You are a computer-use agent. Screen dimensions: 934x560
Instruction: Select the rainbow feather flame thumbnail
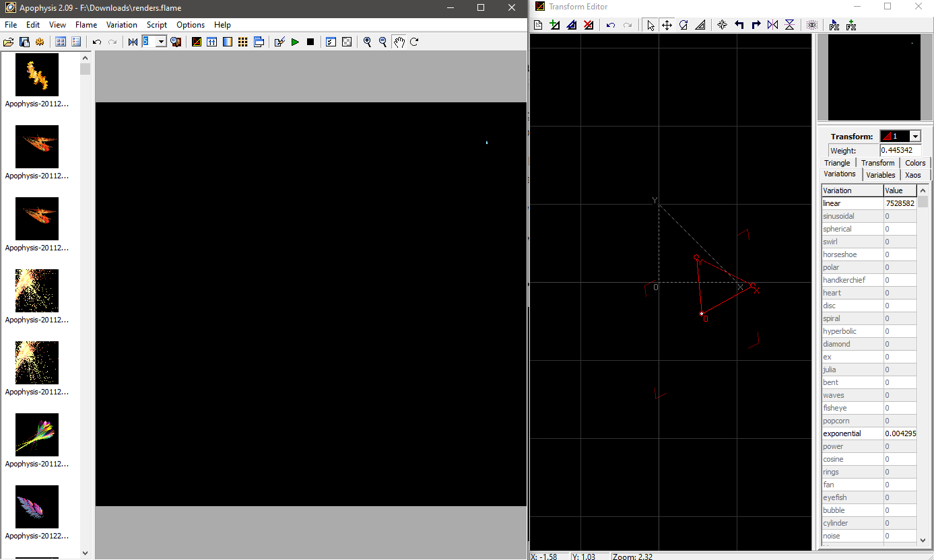(37, 435)
